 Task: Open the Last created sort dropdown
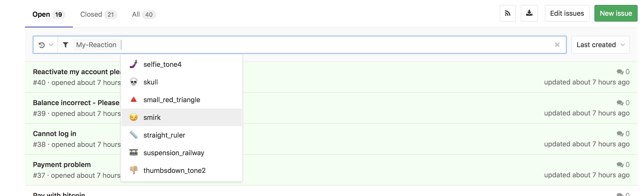coord(600,45)
